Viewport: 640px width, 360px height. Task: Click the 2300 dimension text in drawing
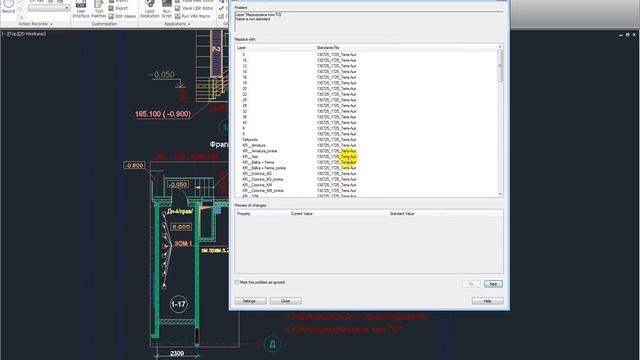(x=177, y=353)
